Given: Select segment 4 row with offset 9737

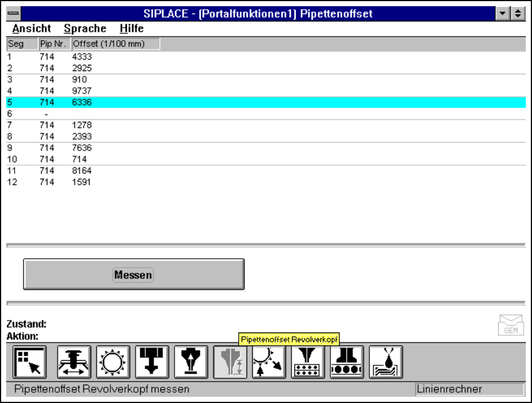Looking at the screenshot, I should [x=266, y=91].
